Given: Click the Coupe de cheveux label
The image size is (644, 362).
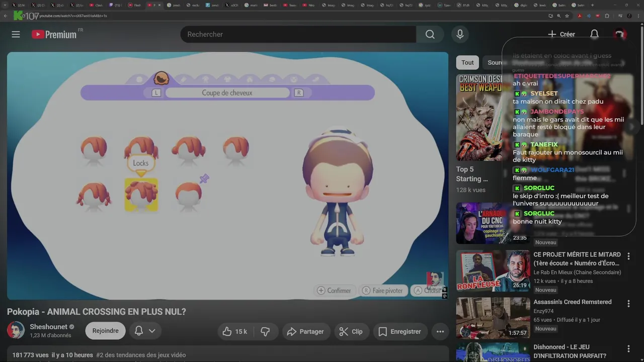Looking at the screenshot, I should pos(227,93).
